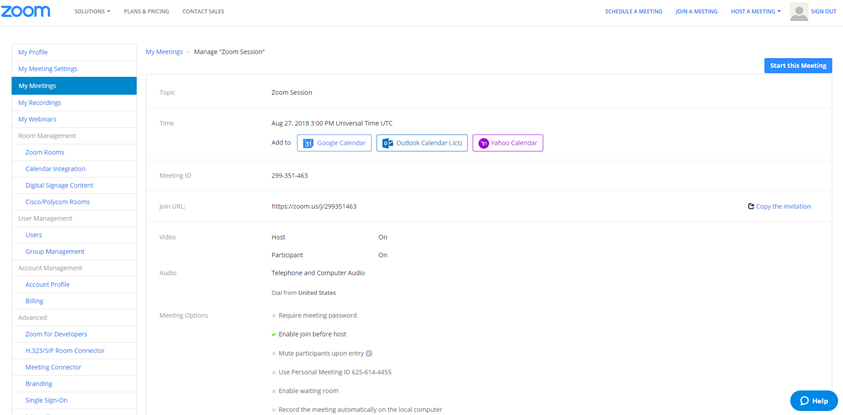Click Sign Out link
The height and width of the screenshot is (415, 843).
click(x=823, y=11)
